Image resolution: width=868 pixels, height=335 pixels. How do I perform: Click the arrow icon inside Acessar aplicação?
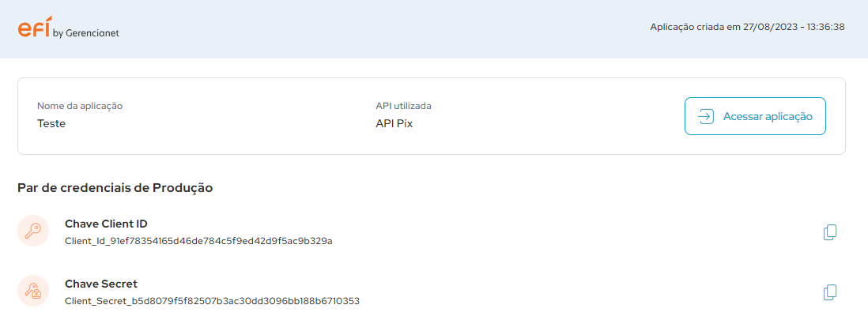pyautogui.click(x=705, y=116)
